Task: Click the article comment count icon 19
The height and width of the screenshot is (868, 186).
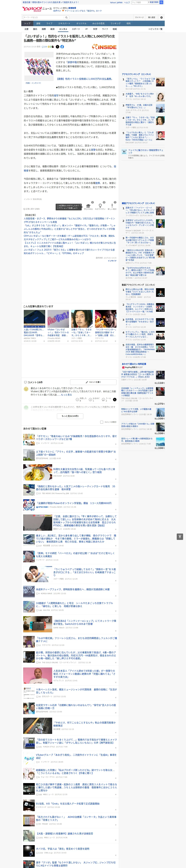Action: pos(44,47)
